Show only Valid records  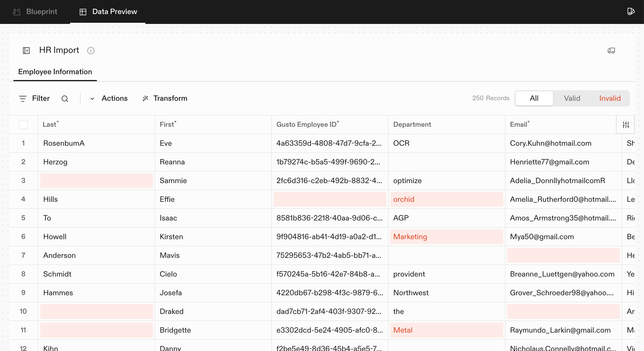pos(572,98)
